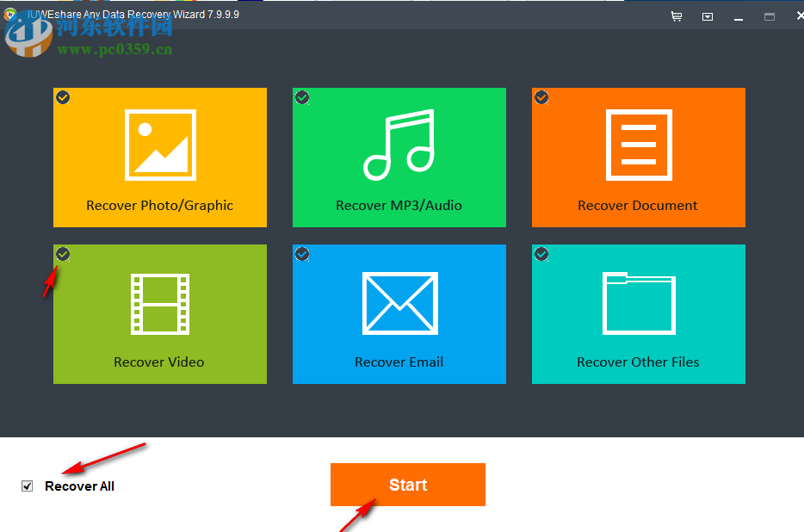Toggle the checkmark on Recover Other Files
The width and height of the screenshot is (804, 532).
(x=541, y=254)
